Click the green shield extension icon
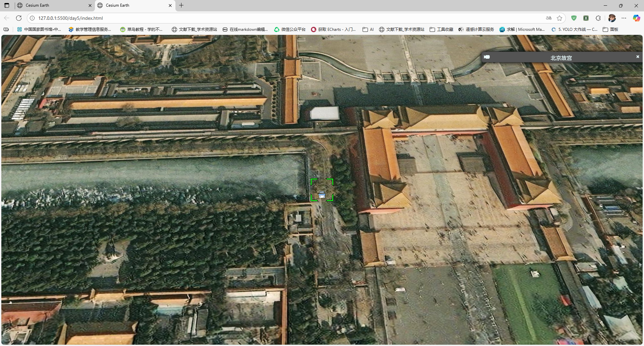The width and height of the screenshot is (644, 346). (574, 18)
